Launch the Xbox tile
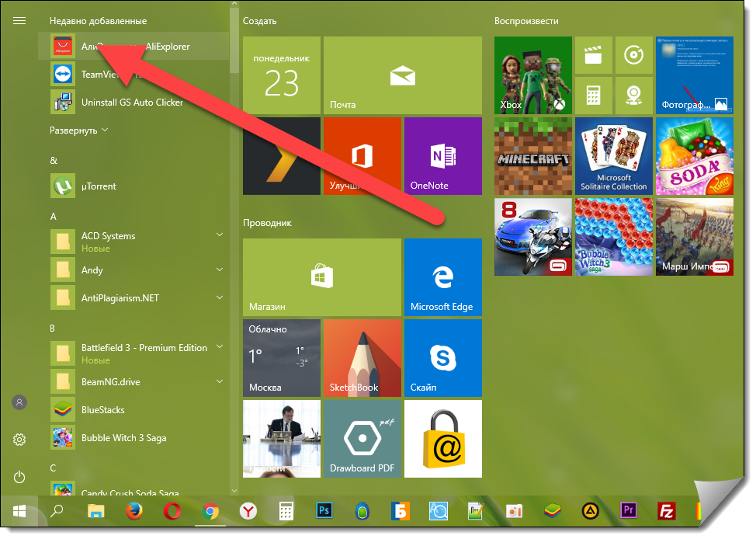This screenshot has width=756, height=539. tap(532, 75)
